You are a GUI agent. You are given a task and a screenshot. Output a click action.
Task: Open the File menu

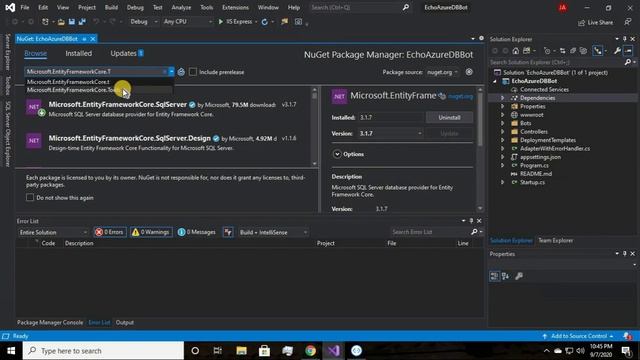tap(25, 7)
